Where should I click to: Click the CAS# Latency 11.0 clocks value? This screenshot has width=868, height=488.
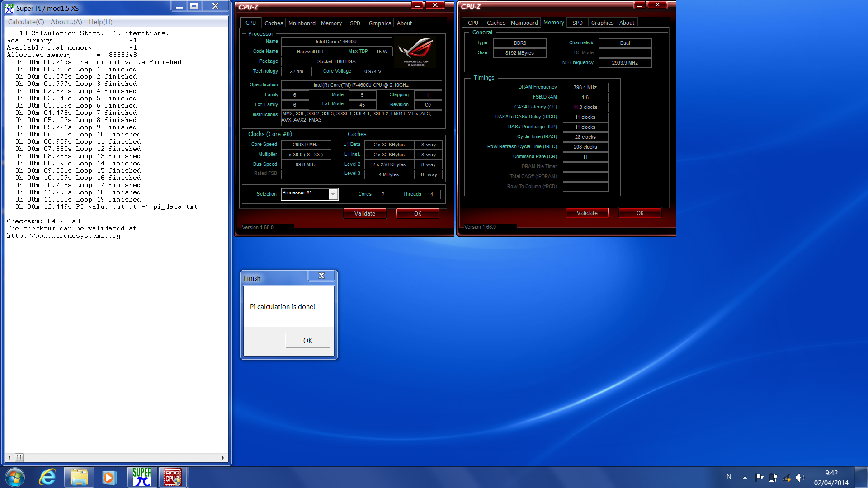pyautogui.click(x=585, y=107)
